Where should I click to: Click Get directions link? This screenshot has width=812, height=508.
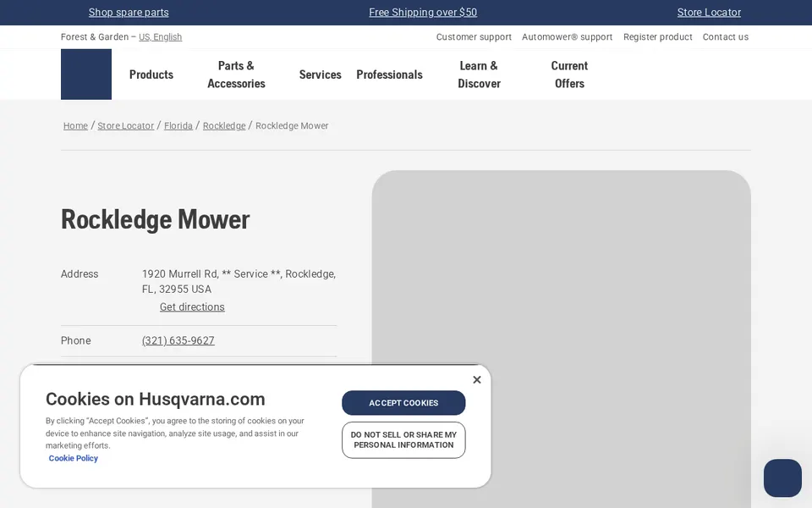tap(192, 306)
